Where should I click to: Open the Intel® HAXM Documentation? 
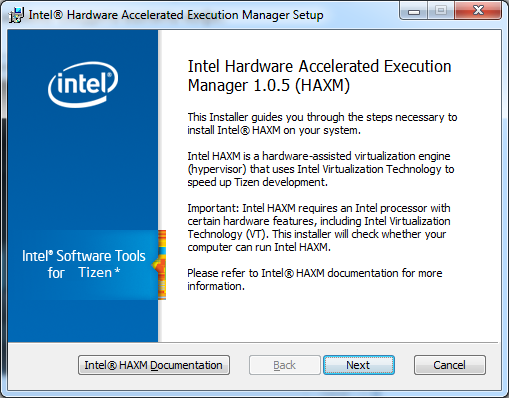click(154, 365)
